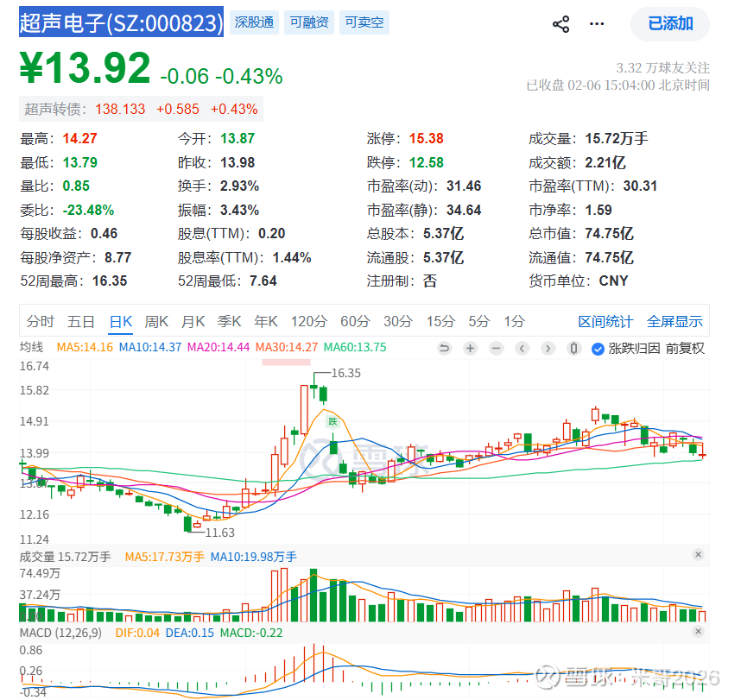This screenshot has width=741, height=700.
Task: Select the 年K chart tab
Action: 266,322
